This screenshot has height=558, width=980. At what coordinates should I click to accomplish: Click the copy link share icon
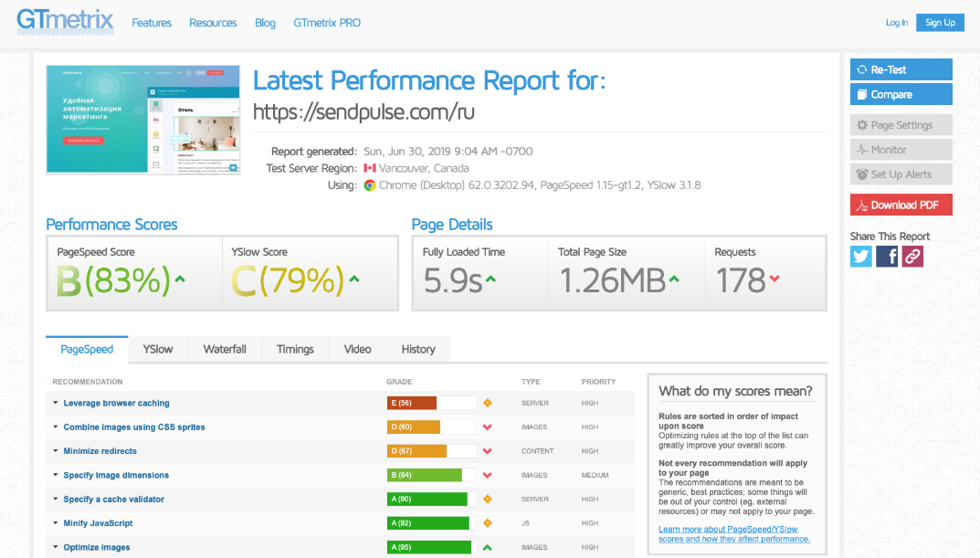pos(912,257)
